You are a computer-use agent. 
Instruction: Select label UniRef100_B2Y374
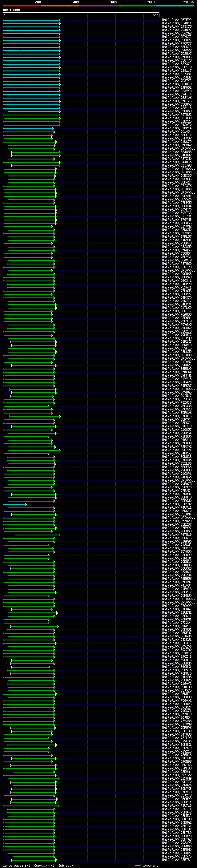coord(177,64)
